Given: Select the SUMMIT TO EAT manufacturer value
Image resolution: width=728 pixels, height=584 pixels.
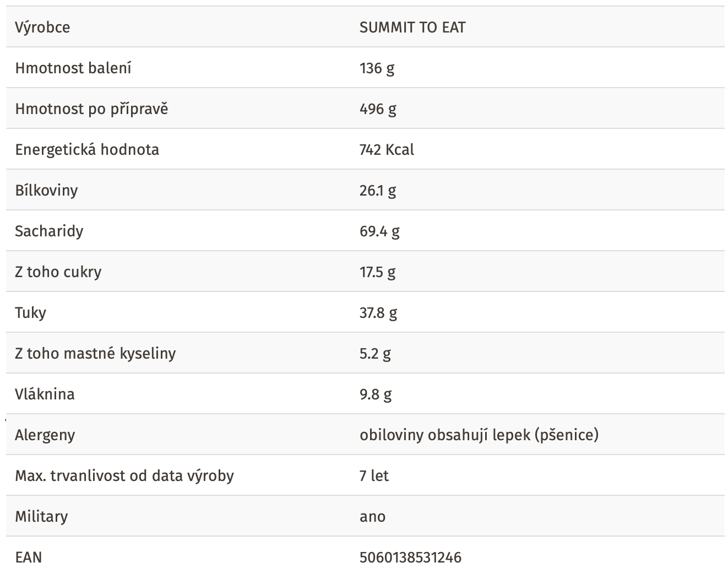Looking at the screenshot, I should (x=412, y=28).
